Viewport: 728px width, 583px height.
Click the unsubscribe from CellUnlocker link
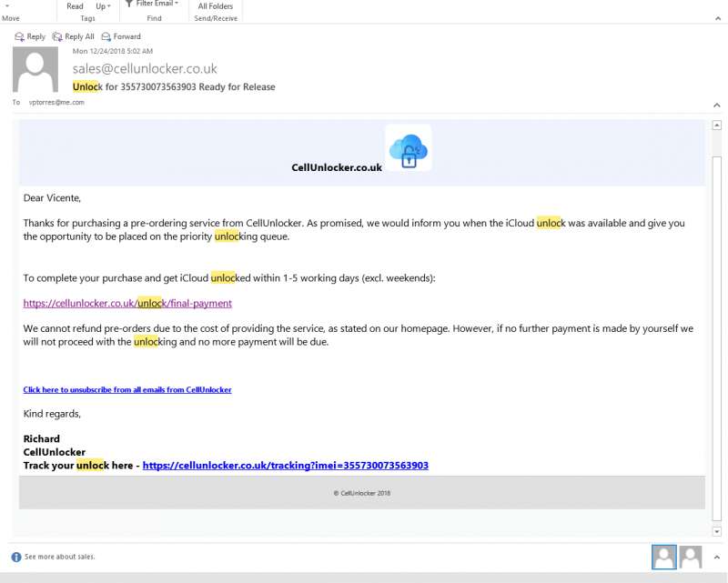127,389
